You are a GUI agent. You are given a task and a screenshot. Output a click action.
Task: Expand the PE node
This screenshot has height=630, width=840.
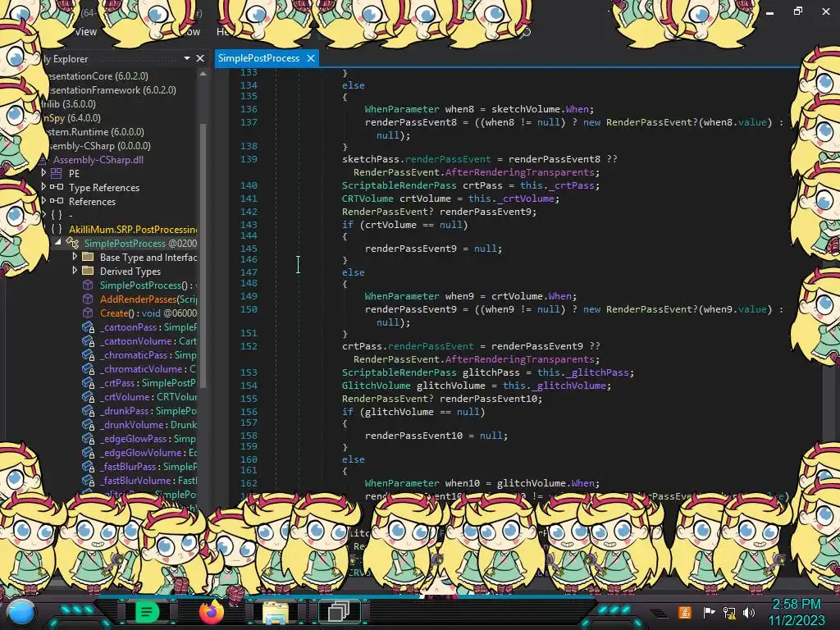pos(44,172)
